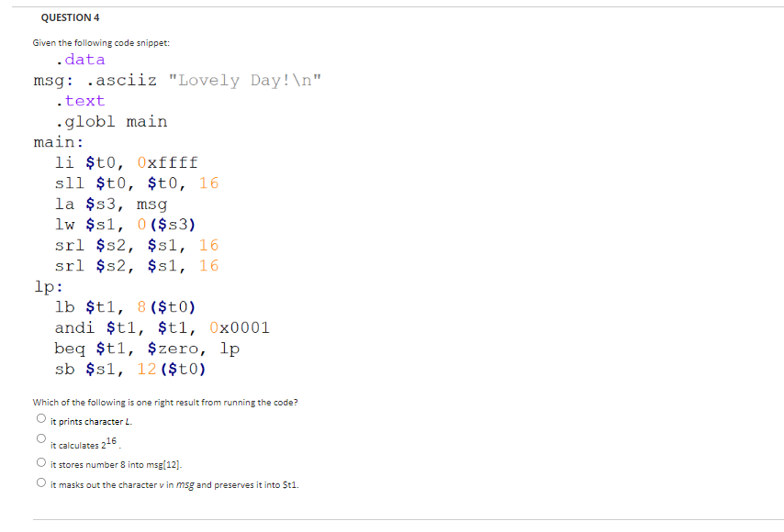This screenshot has height=532, width=784.
Task: Select radio button for "it calculates 2^16"
Action: [x=40, y=438]
